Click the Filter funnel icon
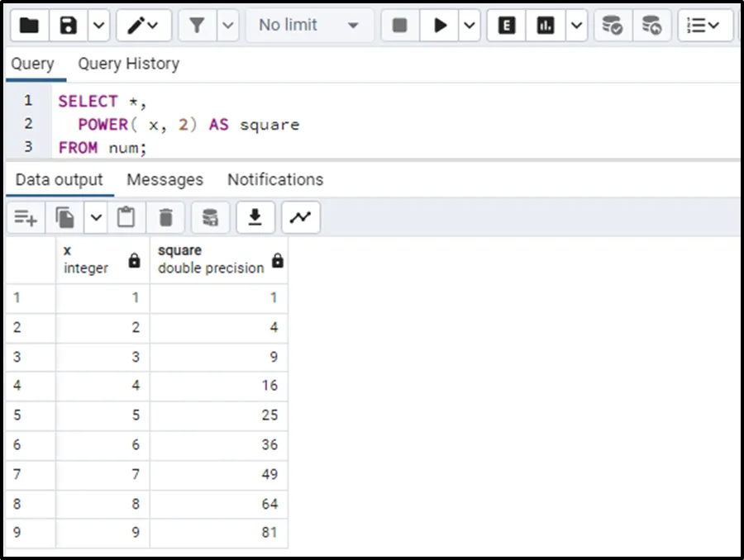Viewport: 744px width, 560px height. [x=197, y=26]
